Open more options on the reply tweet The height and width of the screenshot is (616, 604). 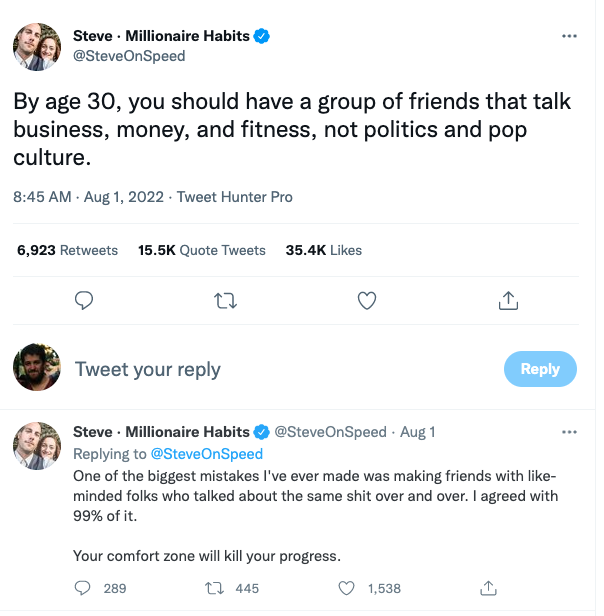(570, 432)
